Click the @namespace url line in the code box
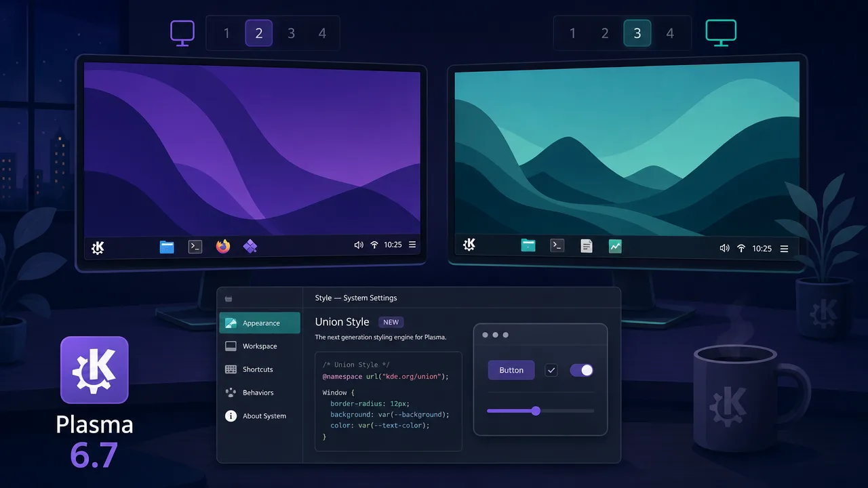The image size is (868, 488). point(386,376)
